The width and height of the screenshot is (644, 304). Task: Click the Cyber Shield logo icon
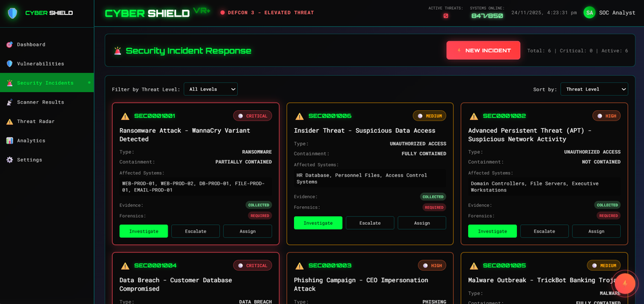[x=13, y=13]
